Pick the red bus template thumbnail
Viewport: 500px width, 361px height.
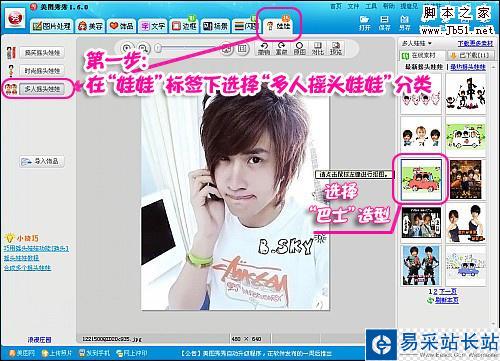[x=421, y=180]
